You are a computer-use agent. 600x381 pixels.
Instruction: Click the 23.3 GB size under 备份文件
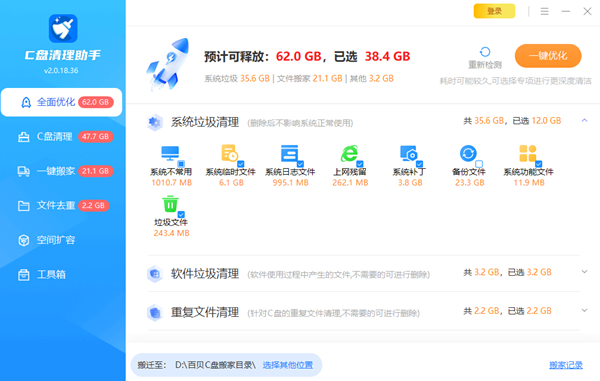pyautogui.click(x=470, y=183)
